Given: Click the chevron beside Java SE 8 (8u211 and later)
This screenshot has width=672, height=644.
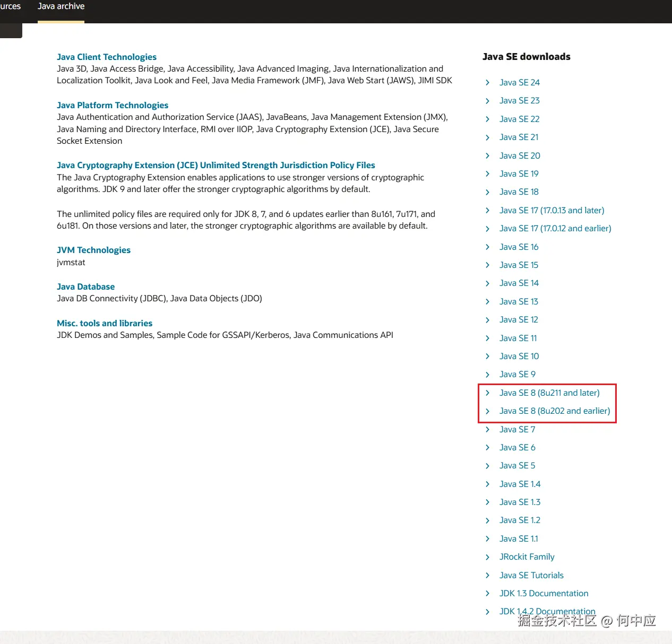Looking at the screenshot, I should (x=487, y=393).
